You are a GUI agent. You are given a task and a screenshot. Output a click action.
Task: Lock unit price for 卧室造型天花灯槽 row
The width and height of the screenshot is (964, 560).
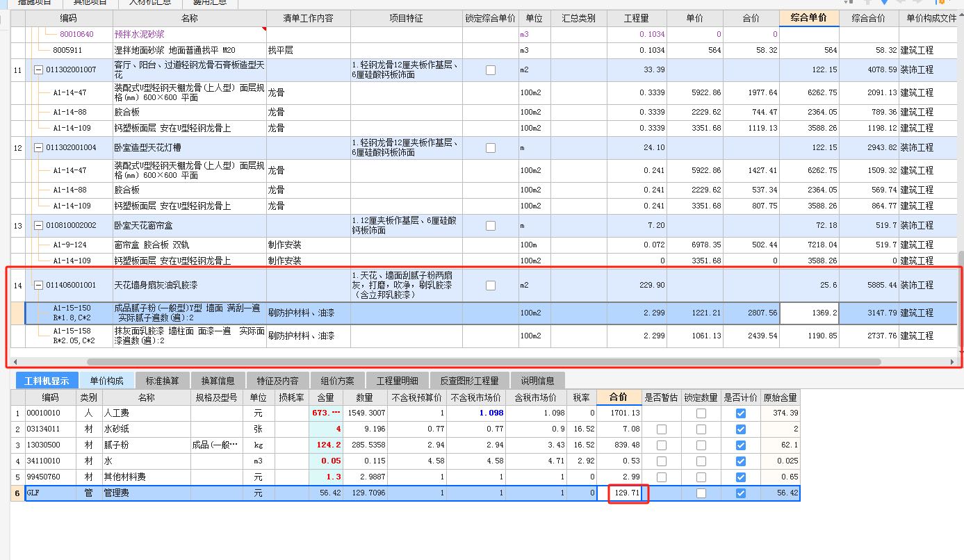click(x=491, y=148)
